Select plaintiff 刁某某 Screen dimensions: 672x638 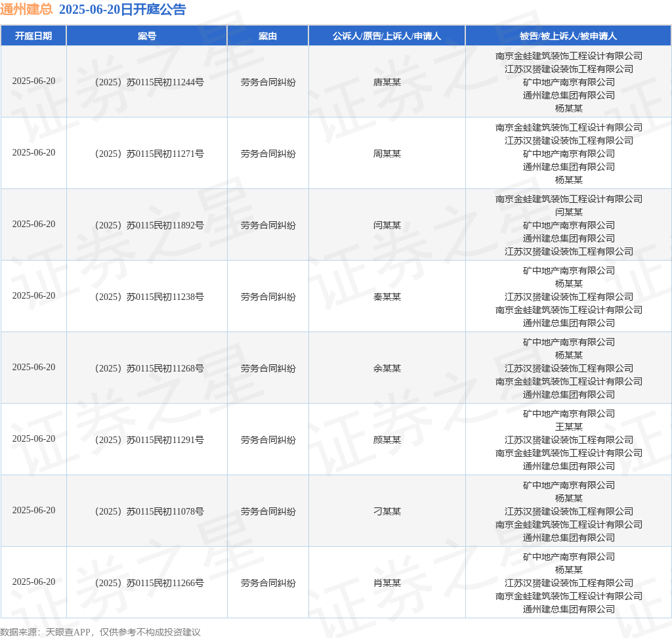pos(387,512)
